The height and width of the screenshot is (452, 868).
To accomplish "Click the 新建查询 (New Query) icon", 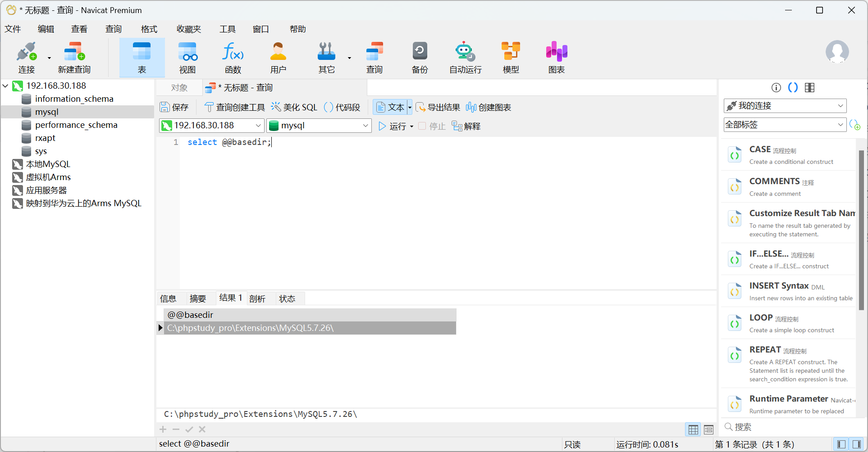I will (x=74, y=57).
